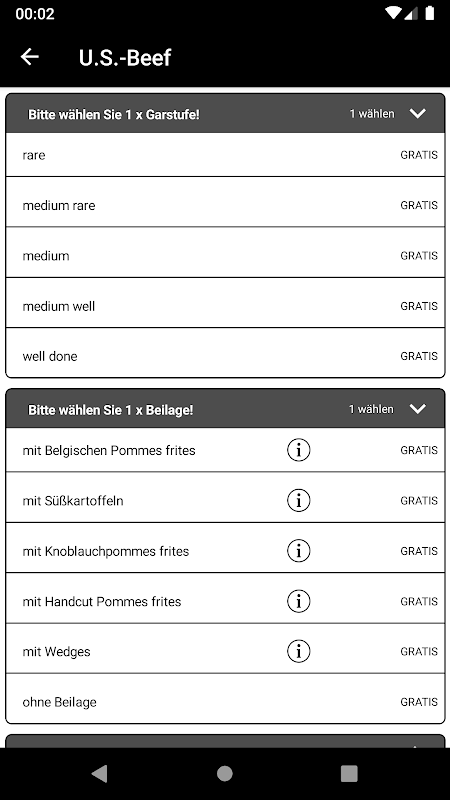Tap the back arrow next to U.S.-Beef
450x800 pixels.
pos(30,57)
